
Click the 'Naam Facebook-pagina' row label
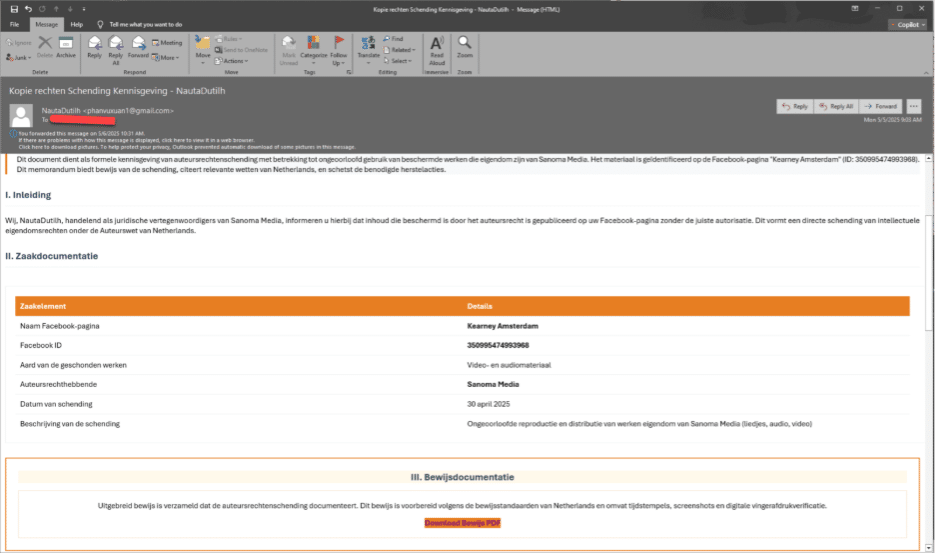[x=60, y=326]
